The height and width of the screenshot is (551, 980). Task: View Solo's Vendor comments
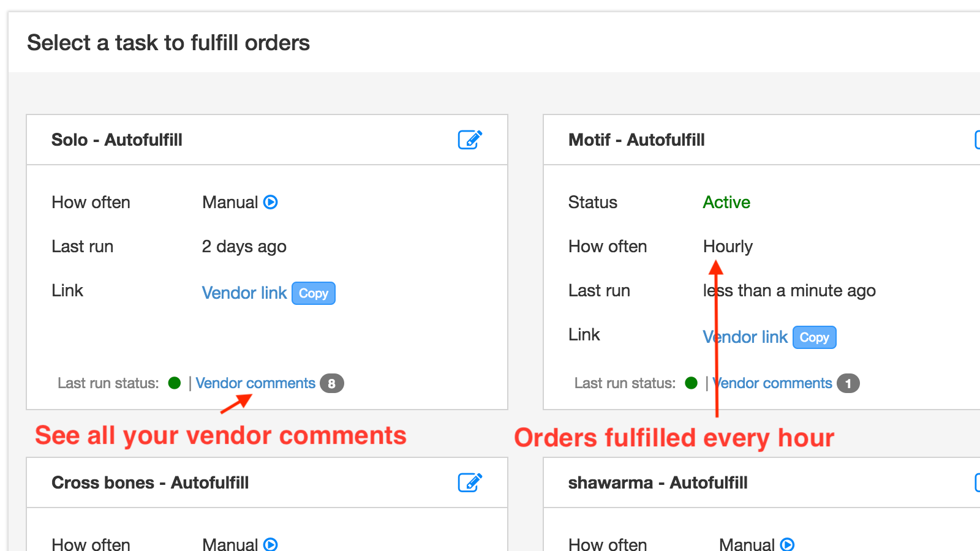point(255,383)
